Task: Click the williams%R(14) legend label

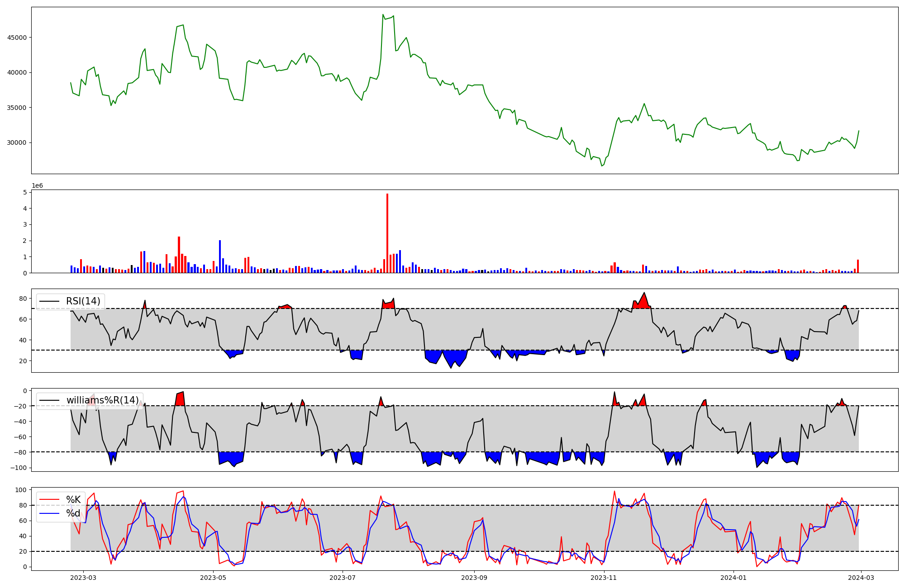Action: tap(102, 400)
